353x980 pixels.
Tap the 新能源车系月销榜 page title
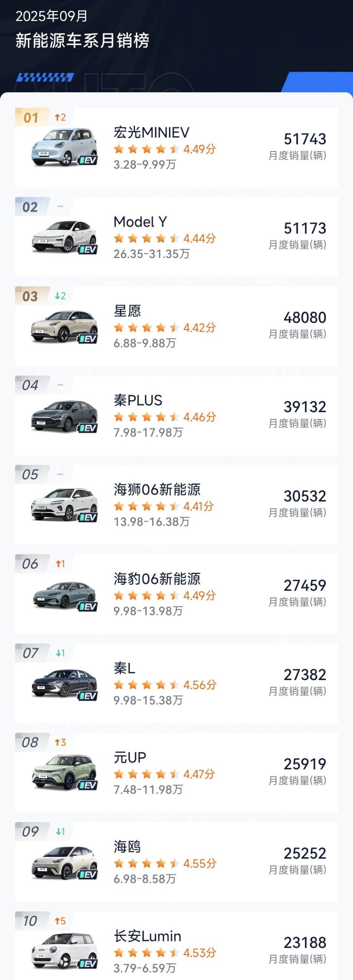pyautogui.click(x=82, y=41)
